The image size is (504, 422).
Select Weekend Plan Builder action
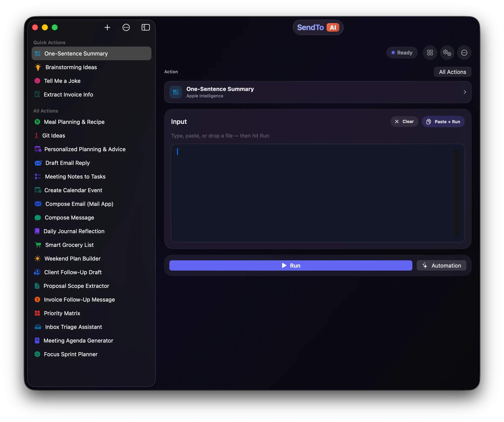pyautogui.click(x=91, y=259)
